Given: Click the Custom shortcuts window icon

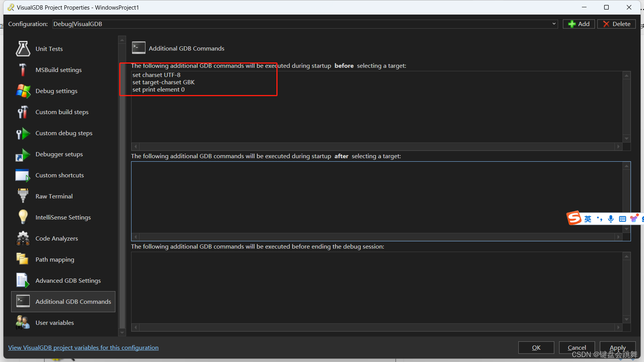Looking at the screenshot, I should [23, 175].
